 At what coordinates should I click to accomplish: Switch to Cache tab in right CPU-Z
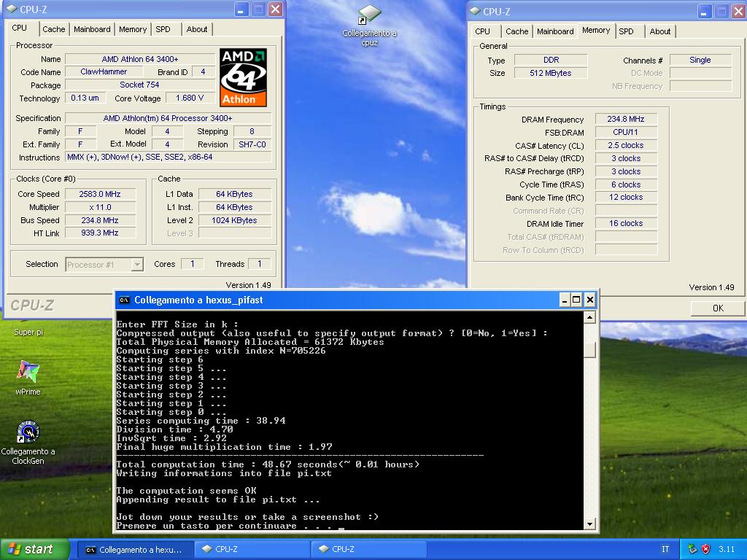click(x=517, y=31)
